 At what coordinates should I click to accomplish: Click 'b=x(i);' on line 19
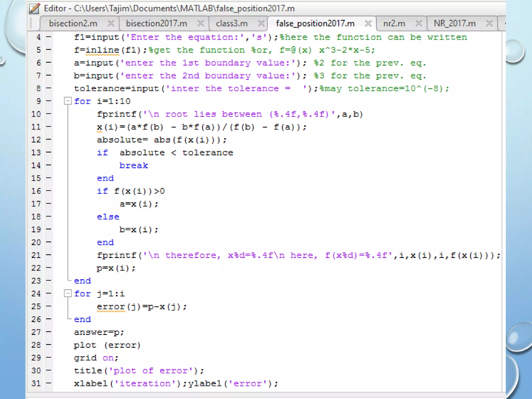[x=139, y=230]
